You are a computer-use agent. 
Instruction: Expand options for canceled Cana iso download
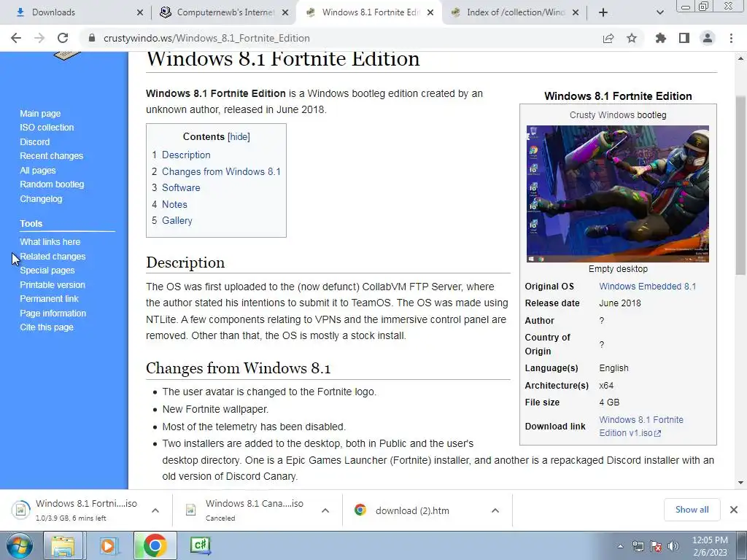coord(325,510)
